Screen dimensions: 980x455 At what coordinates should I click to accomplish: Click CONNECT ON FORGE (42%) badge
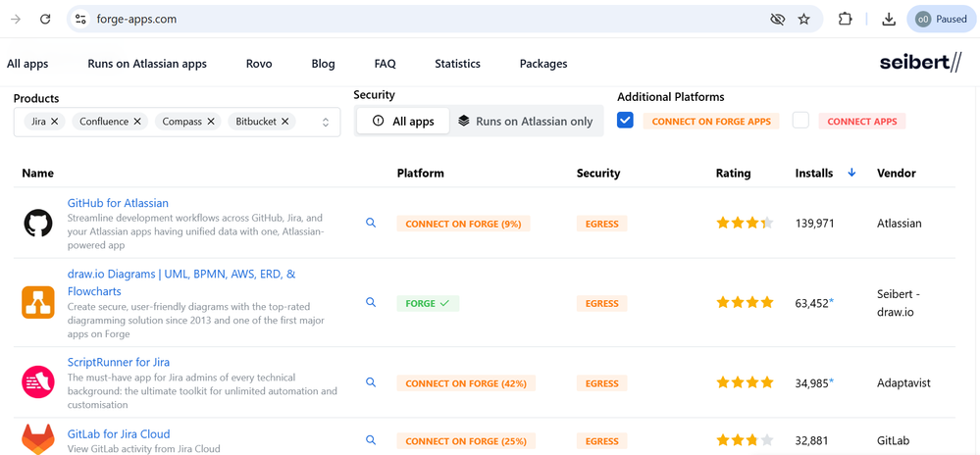point(466,383)
